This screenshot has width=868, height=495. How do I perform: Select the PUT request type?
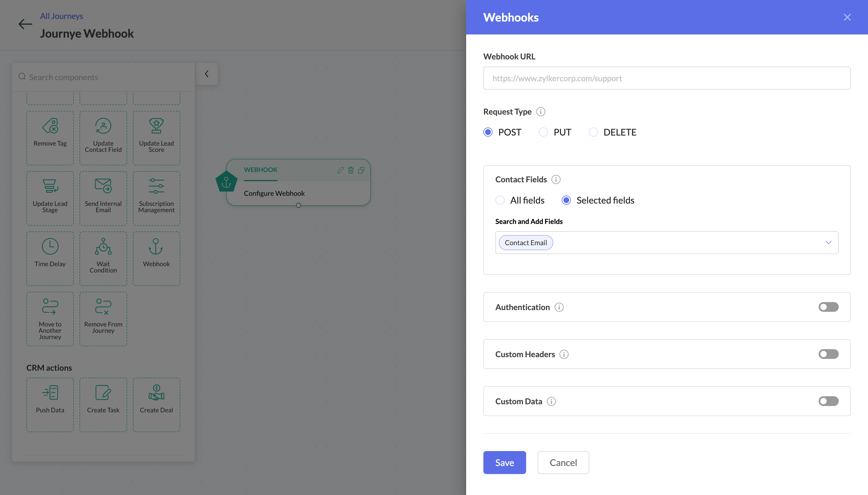(x=543, y=132)
